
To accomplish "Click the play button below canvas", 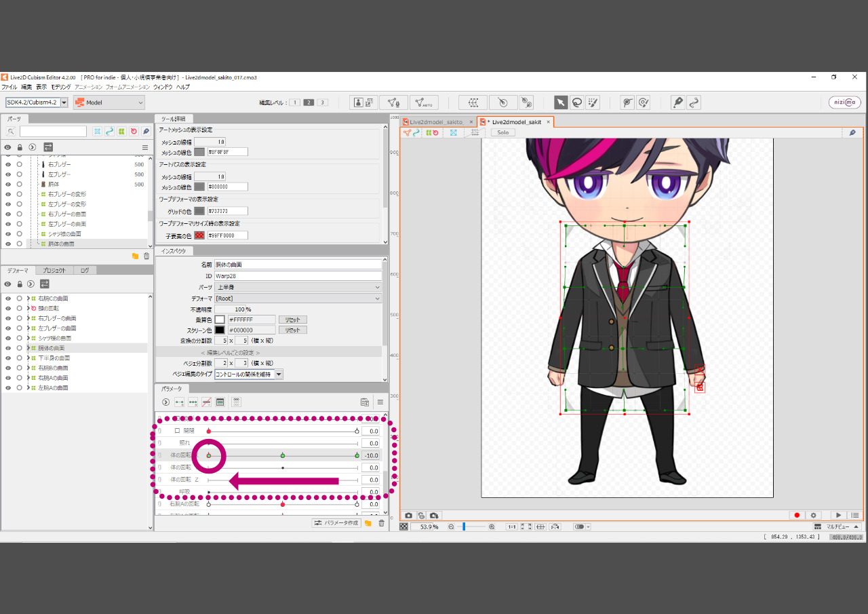I will click(838, 516).
